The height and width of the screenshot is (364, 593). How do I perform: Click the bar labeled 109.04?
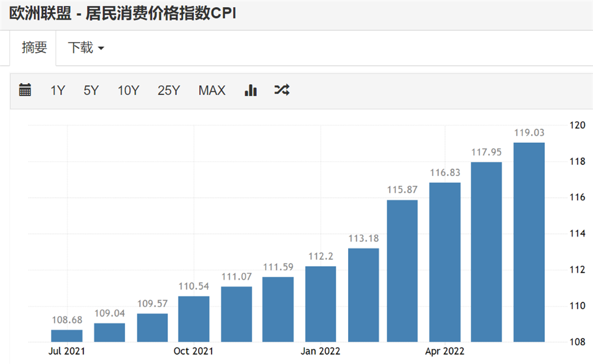click(x=109, y=332)
